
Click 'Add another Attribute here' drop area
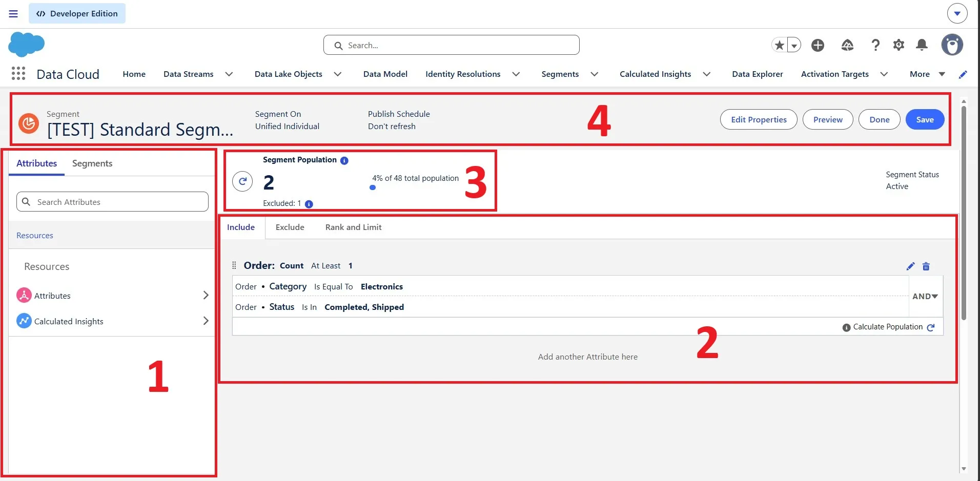(x=588, y=357)
